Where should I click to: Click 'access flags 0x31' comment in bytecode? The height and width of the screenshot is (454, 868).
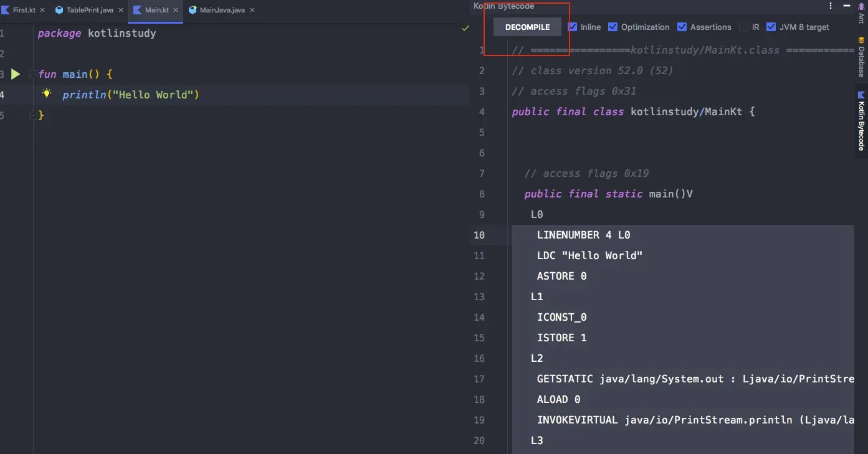[574, 91]
